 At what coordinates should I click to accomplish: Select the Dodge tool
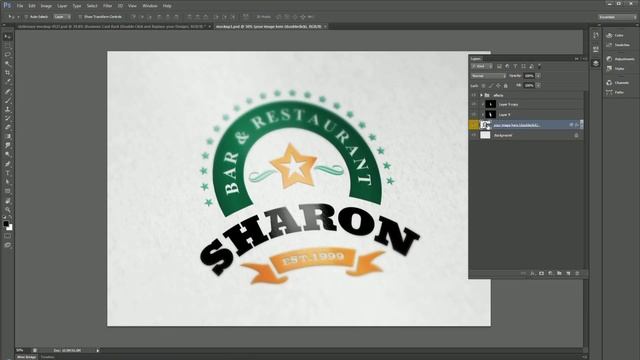click(x=7, y=154)
